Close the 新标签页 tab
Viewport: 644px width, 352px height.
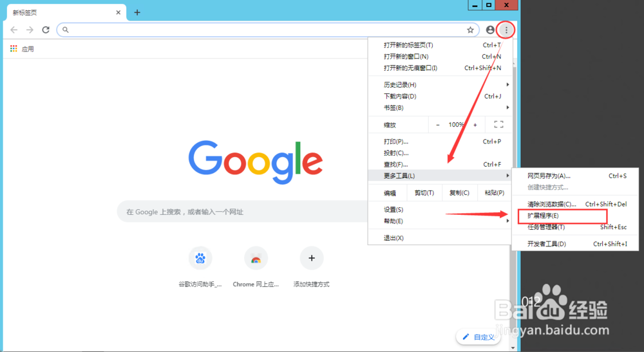click(118, 12)
